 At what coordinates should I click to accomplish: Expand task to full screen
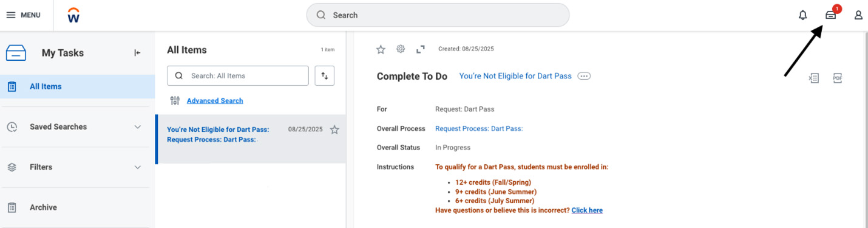[x=420, y=49]
